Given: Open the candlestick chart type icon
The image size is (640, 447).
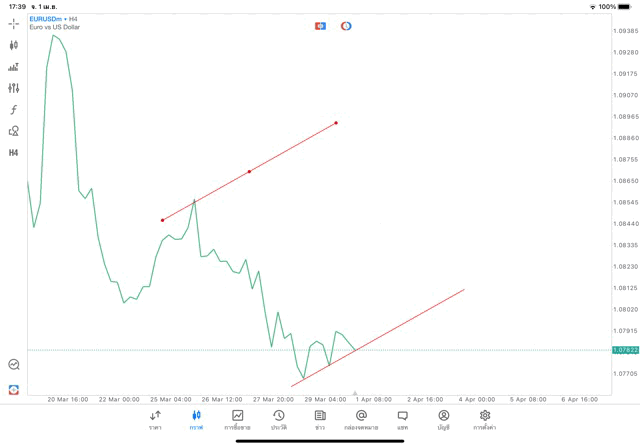Looking at the screenshot, I should pos(14,45).
